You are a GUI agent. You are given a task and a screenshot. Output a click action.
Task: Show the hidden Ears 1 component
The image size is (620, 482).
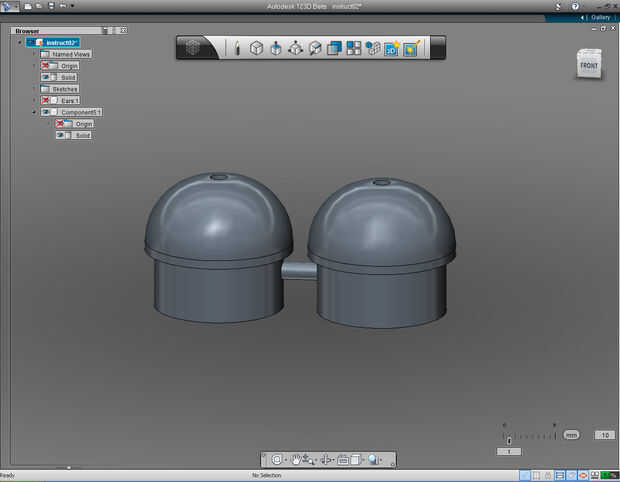46,100
